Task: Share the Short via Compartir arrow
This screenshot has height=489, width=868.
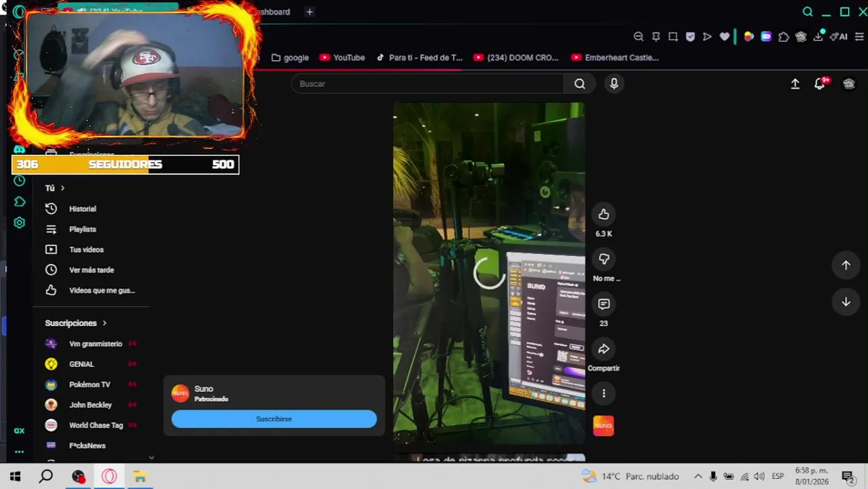Action: click(x=604, y=349)
